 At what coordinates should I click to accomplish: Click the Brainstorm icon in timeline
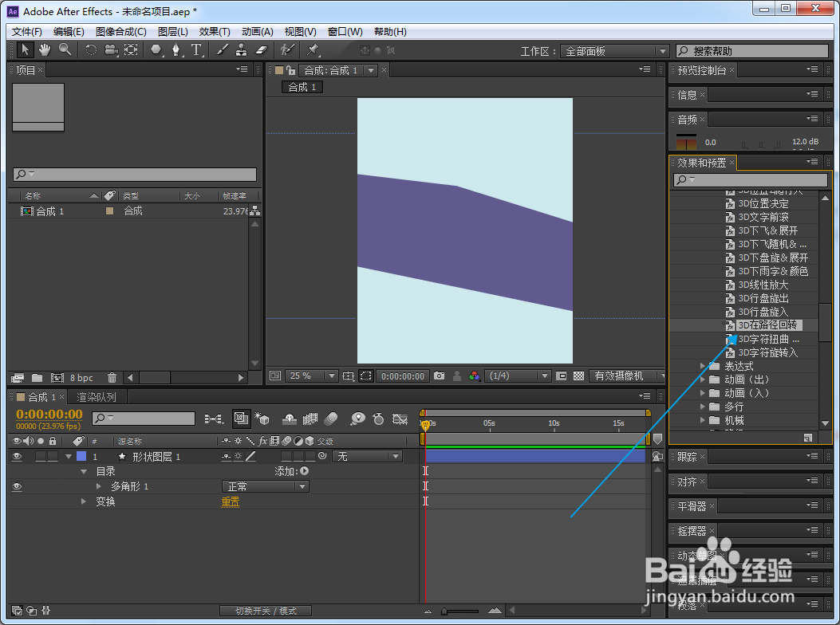358,419
